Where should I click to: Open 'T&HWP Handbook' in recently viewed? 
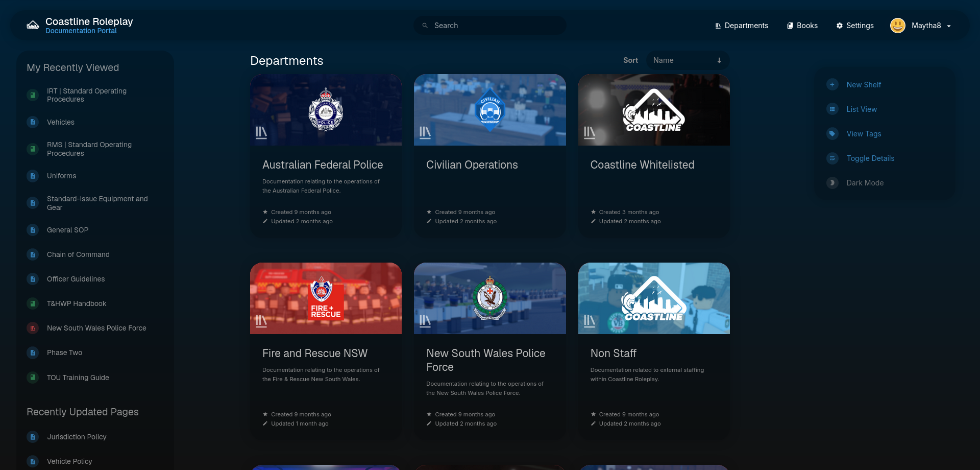77,303
